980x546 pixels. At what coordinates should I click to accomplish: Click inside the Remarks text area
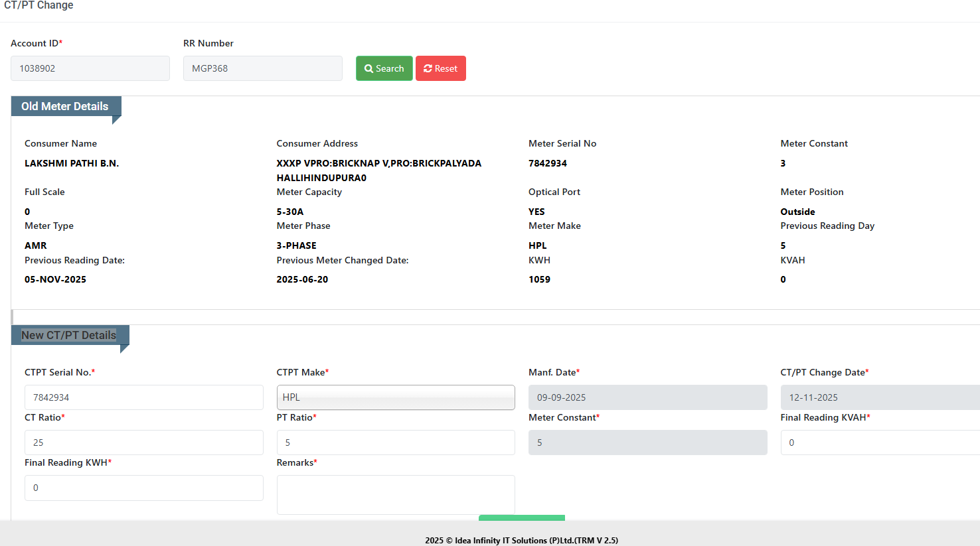396,494
